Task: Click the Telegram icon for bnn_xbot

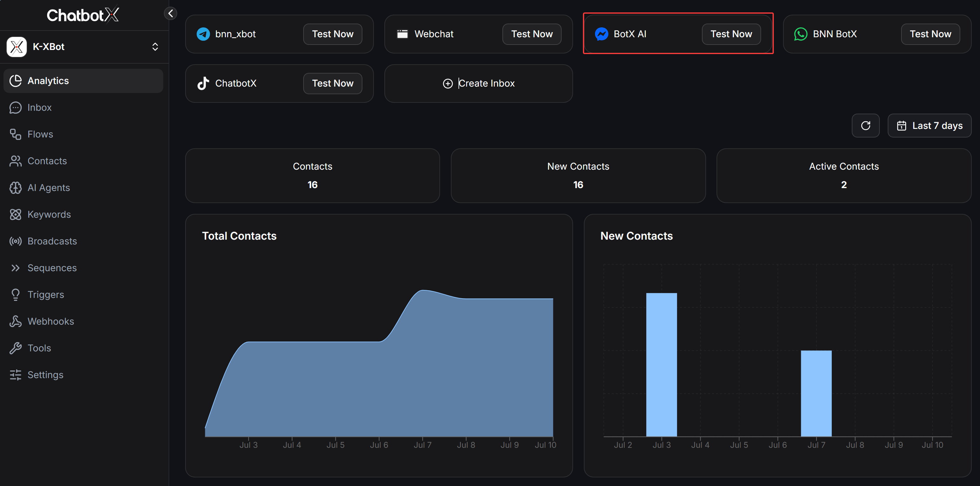Action: point(203,34)
